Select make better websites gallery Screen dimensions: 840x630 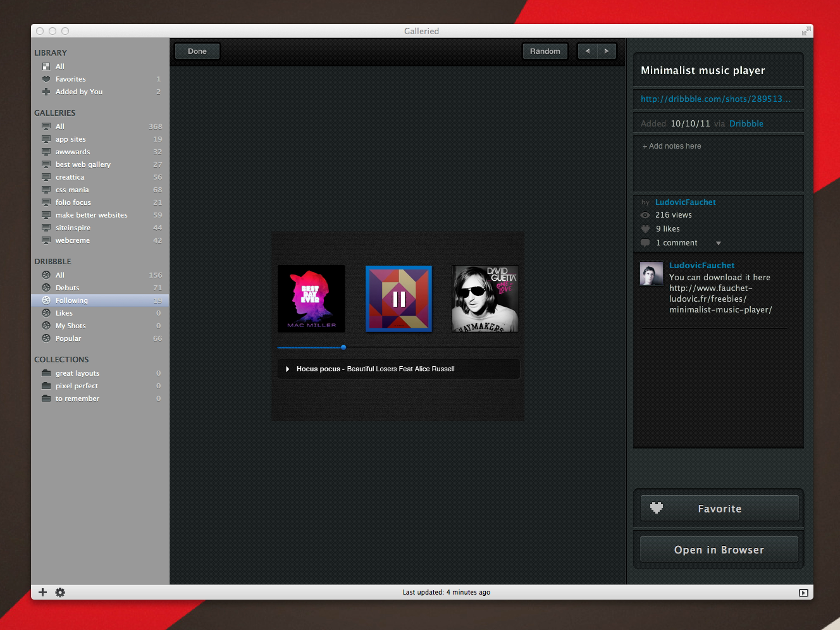coord(100,215)
